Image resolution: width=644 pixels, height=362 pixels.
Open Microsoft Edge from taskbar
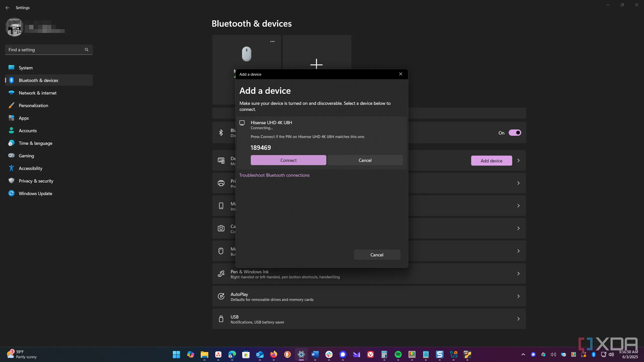[232, 354]
